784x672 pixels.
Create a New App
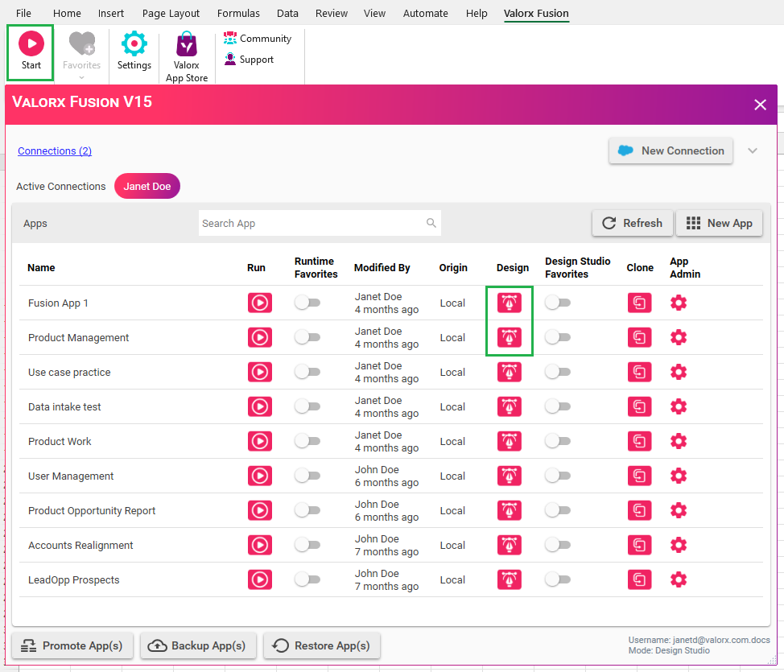[x=719, y=223]
